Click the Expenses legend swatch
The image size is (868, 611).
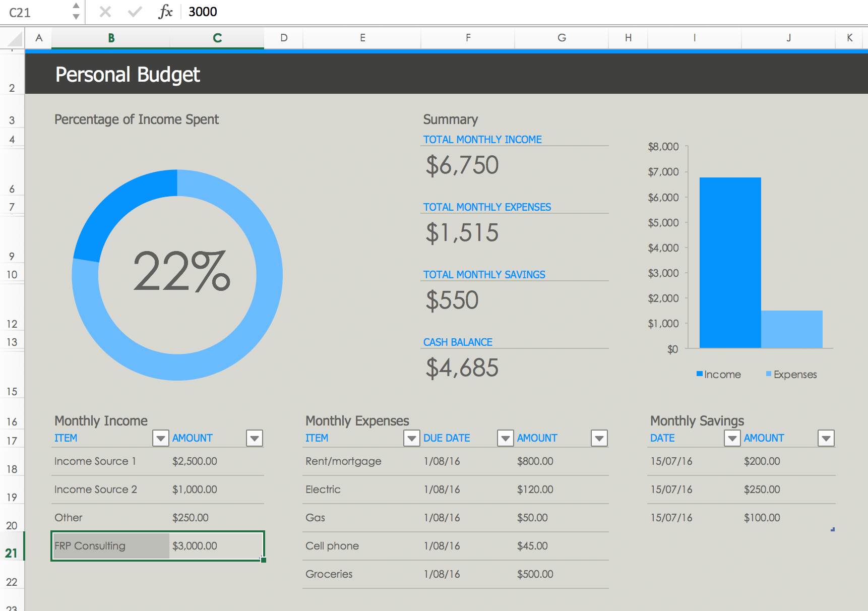(x=769, y=374)
